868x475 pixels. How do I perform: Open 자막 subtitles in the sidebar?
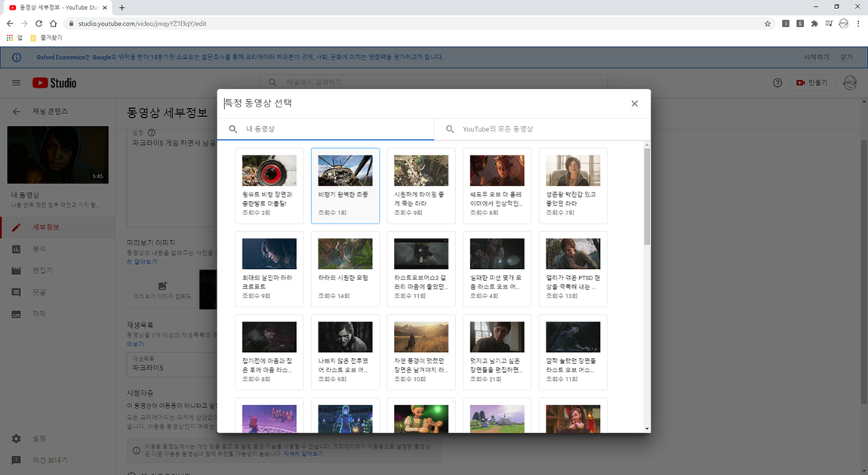click(57, 314)
